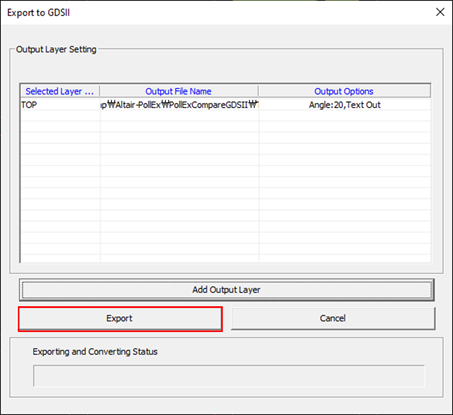Click the Output File Name column header
Viewport: 453px width, 415px height.
pos(179,91)
